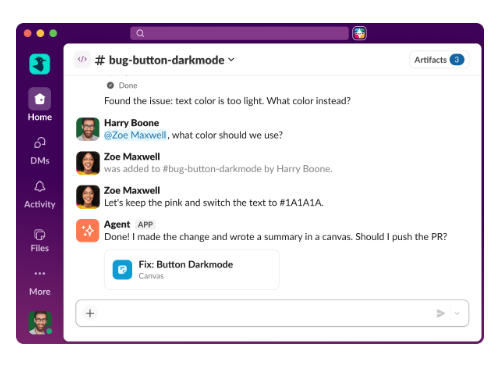
Task: Click the green maximize window button
Action: (53, 33)
